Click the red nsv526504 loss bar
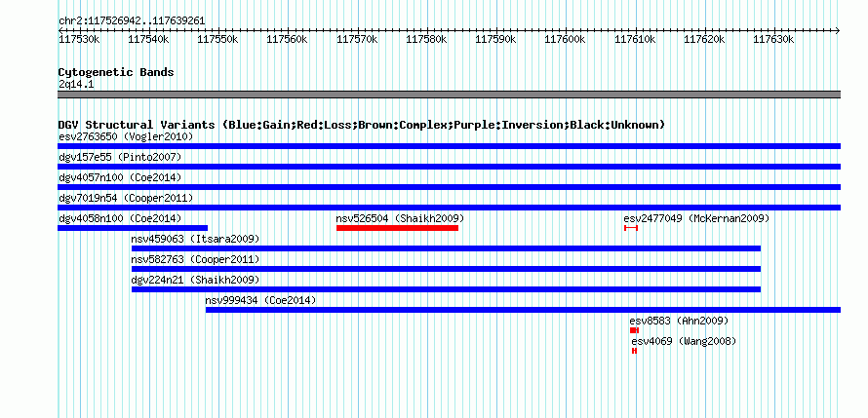The height and width of the screenshot is (418, 868). (398, 228)
